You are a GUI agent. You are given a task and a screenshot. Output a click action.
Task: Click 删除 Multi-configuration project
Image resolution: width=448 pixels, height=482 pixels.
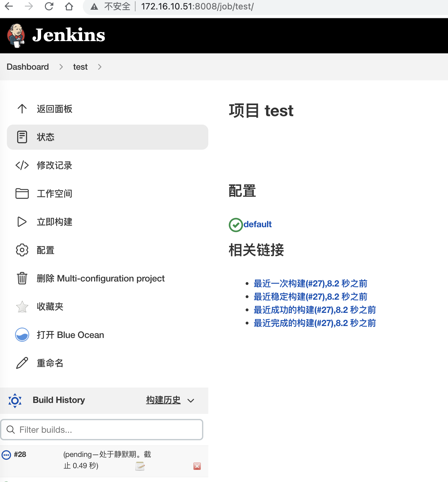pyautogui.click(x=100, y=278)
